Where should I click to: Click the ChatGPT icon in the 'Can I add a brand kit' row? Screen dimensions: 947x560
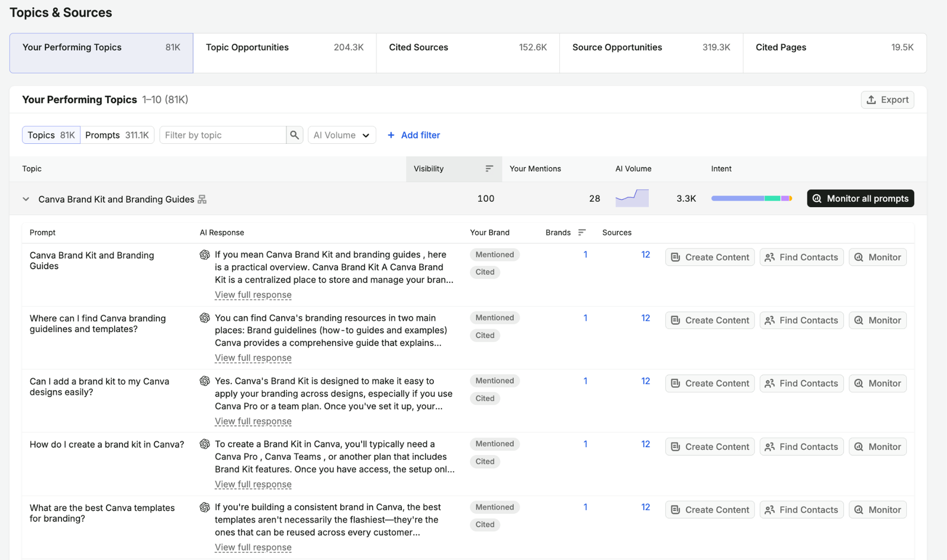click(x=205, y=381)
